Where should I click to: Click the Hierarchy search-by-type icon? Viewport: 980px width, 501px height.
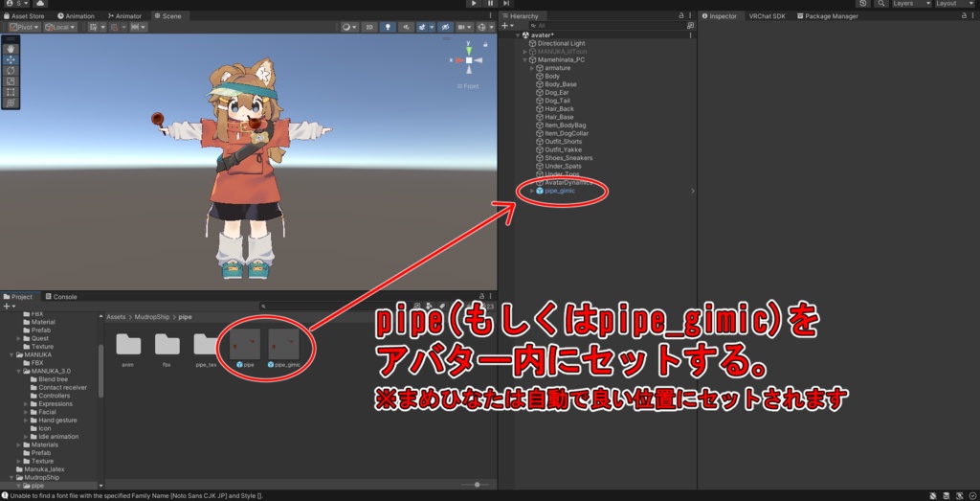[690, 26]
